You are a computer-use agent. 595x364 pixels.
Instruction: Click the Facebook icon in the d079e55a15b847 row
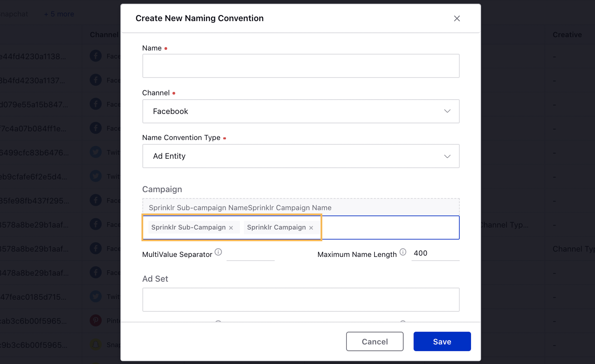pyautogui.click(x=96, y=104)
